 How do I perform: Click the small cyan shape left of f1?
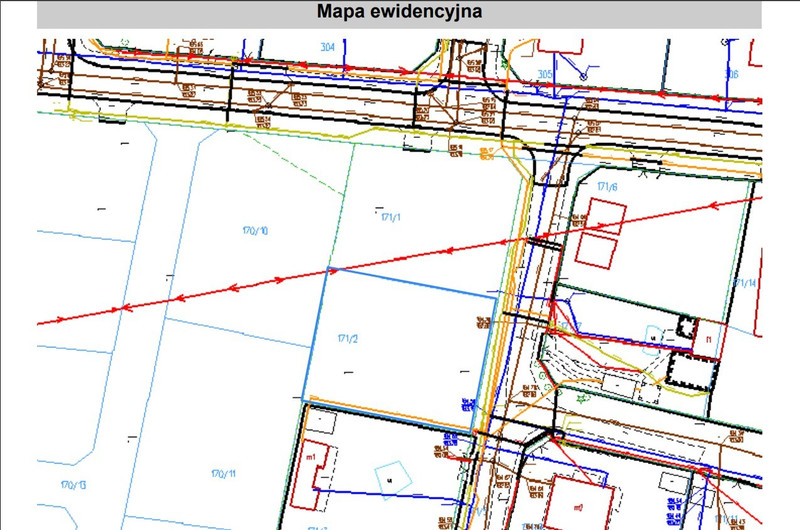[x=653, y=337]
